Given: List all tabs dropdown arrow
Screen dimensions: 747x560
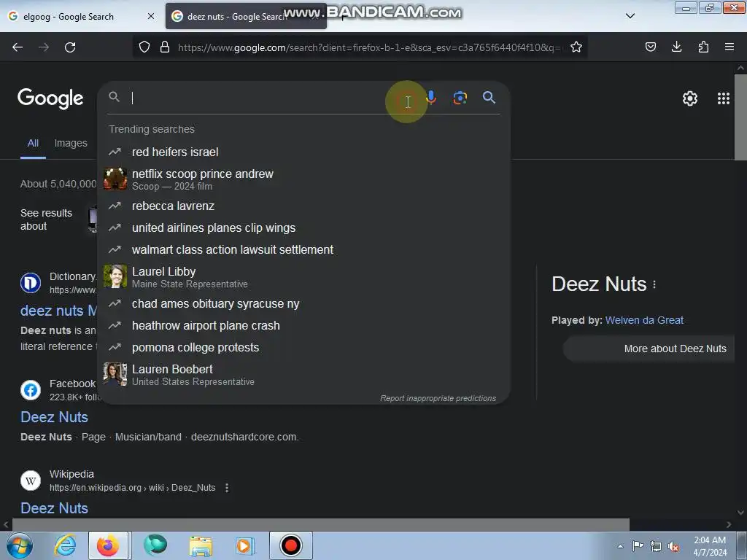Looking at the screenshot, I should (630, 16).
